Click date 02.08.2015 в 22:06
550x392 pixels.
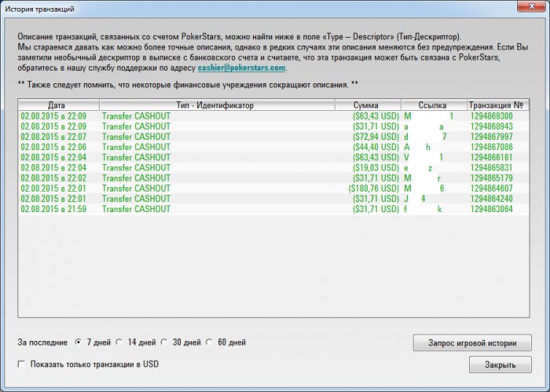(x=53, y=147)
